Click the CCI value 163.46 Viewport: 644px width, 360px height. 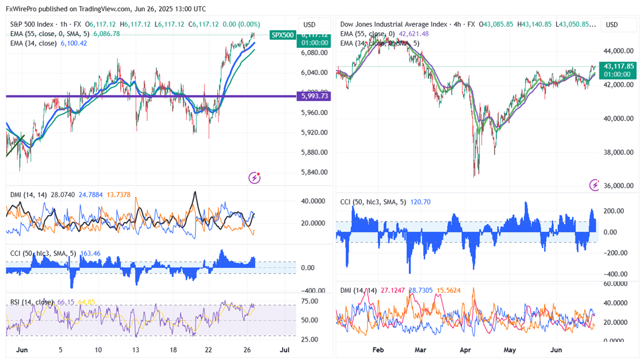tap(90, 253)
